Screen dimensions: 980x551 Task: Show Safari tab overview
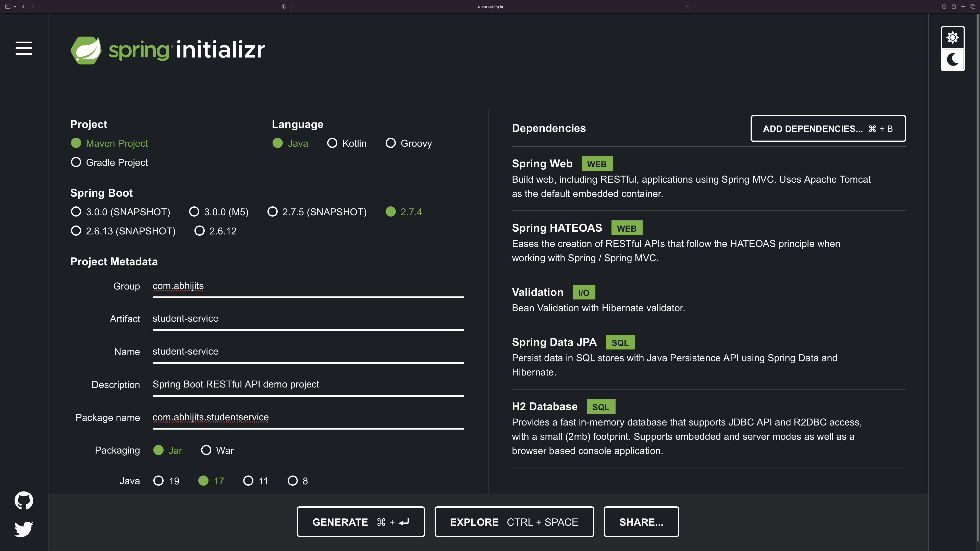[x=973, y=6]
